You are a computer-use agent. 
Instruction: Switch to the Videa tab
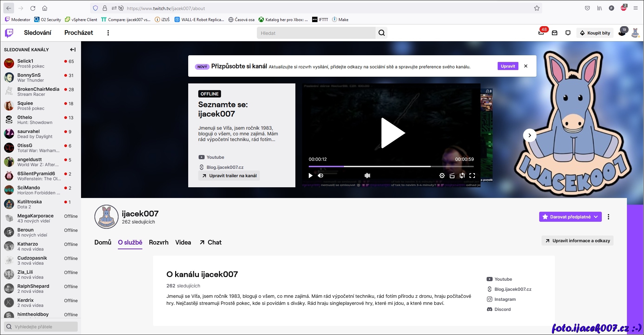[x=183, y=242]
